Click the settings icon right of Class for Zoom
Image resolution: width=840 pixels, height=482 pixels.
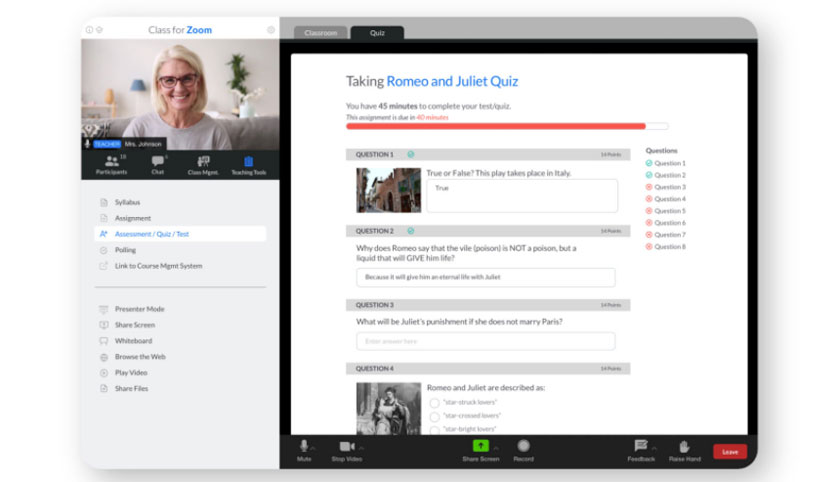tap(271, 30)
